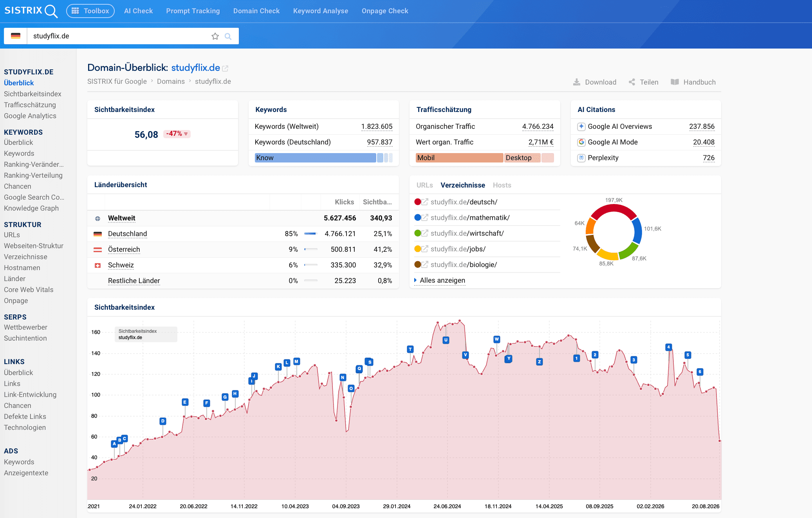The image size is (812, 518).
Task: Select the Verzeichnisse tab
Action: 463,185
